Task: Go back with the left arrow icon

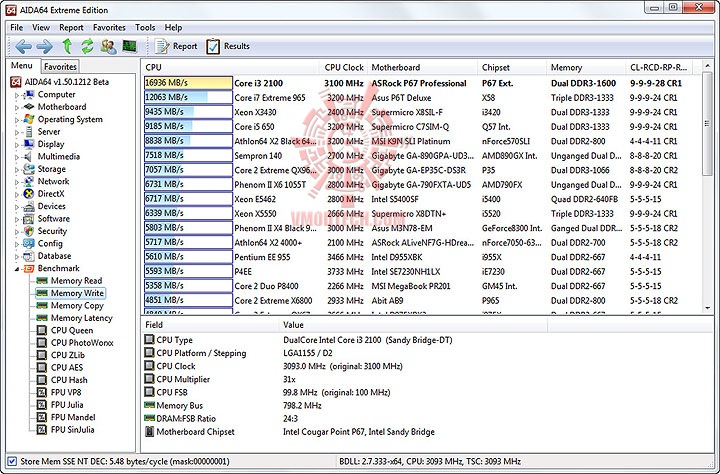Action: pyautogui.click(x=23, y=46)
